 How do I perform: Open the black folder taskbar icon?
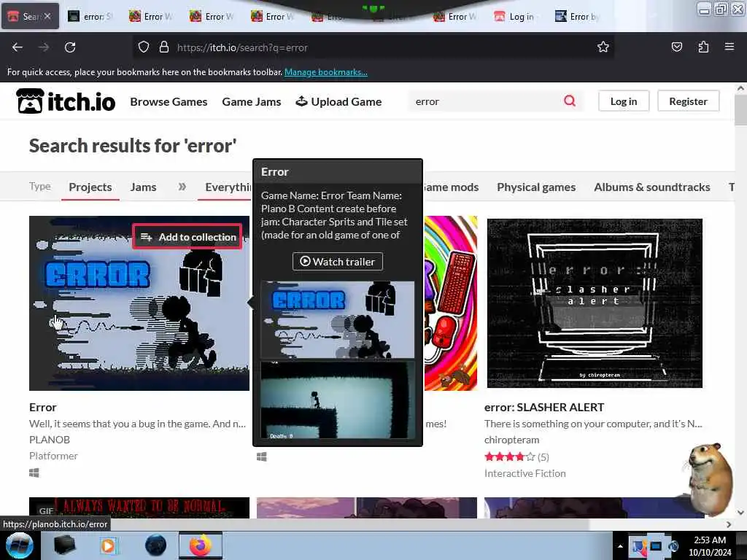tap(64, 545)
